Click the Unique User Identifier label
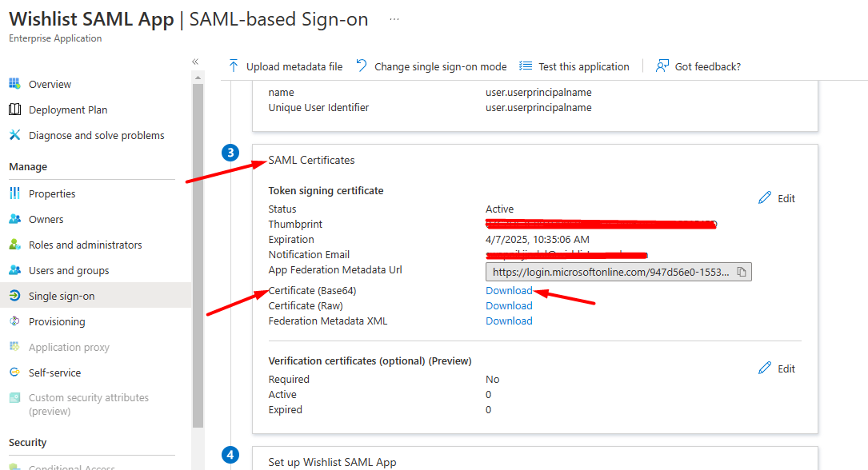 click(x=318, y=107)
